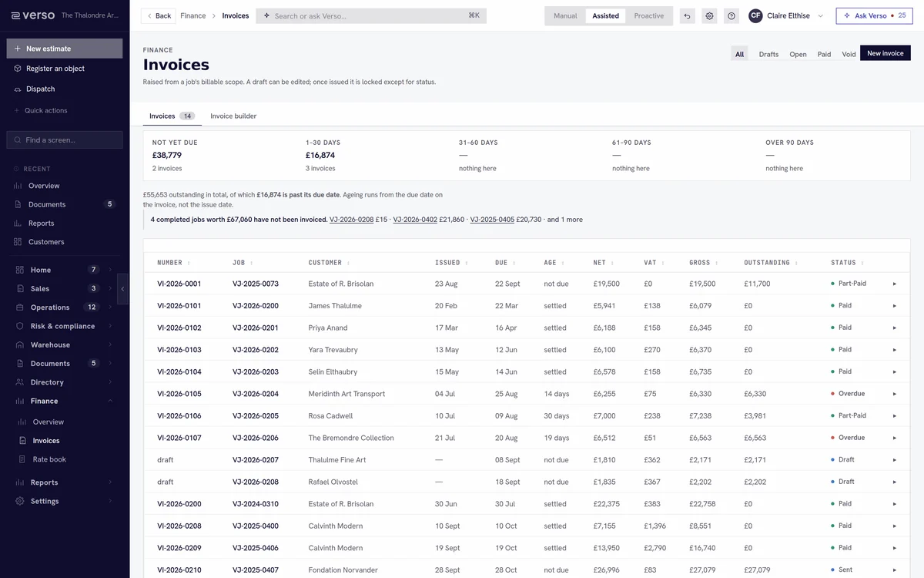Expand Directory section in sidebar
The height and width of the screenshot is (578, 924).
65,382
